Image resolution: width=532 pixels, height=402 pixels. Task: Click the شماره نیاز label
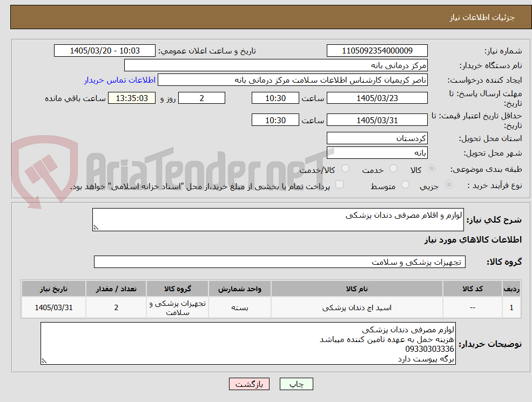click(x=503, y=51)
